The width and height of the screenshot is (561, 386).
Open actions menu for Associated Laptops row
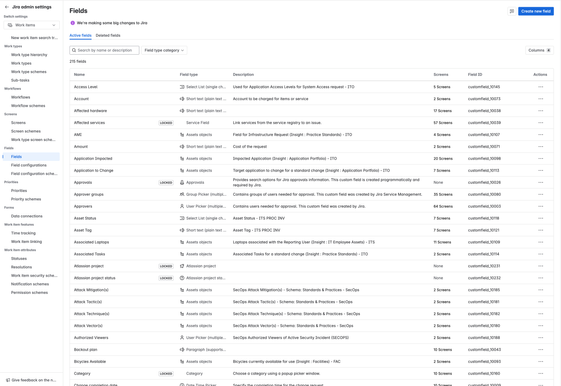pyautogui.click(x=540, y=242)
